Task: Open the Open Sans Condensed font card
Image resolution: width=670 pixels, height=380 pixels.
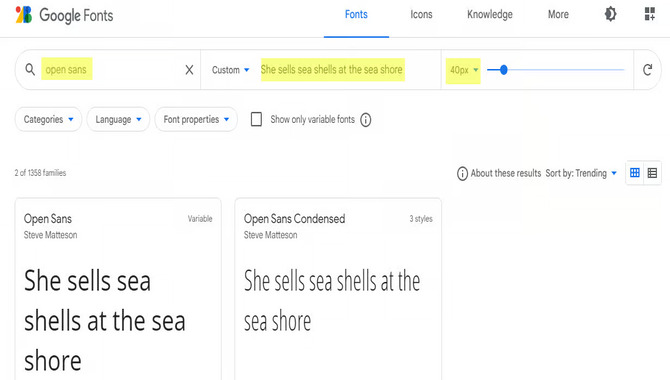Action: coord(338,289)
